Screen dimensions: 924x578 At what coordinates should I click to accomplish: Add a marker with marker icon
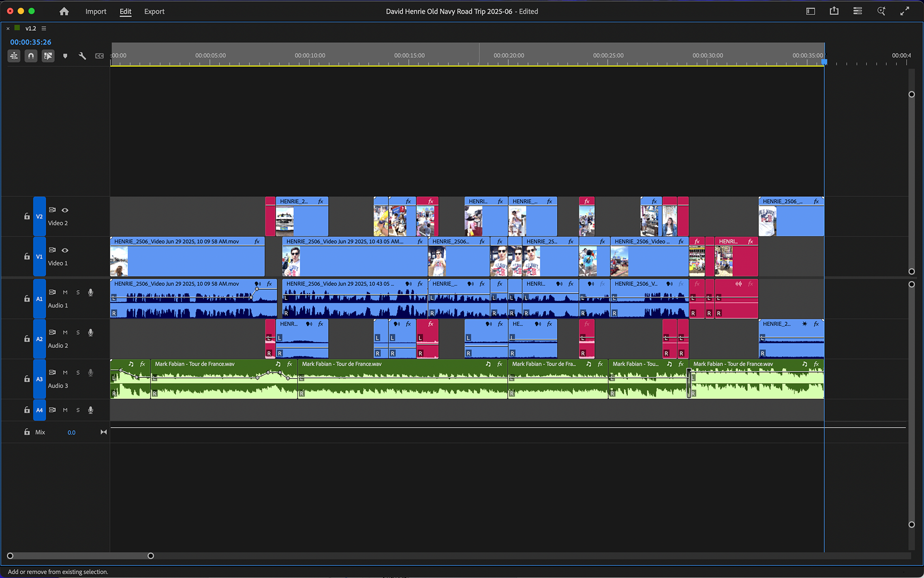(65, 56)
